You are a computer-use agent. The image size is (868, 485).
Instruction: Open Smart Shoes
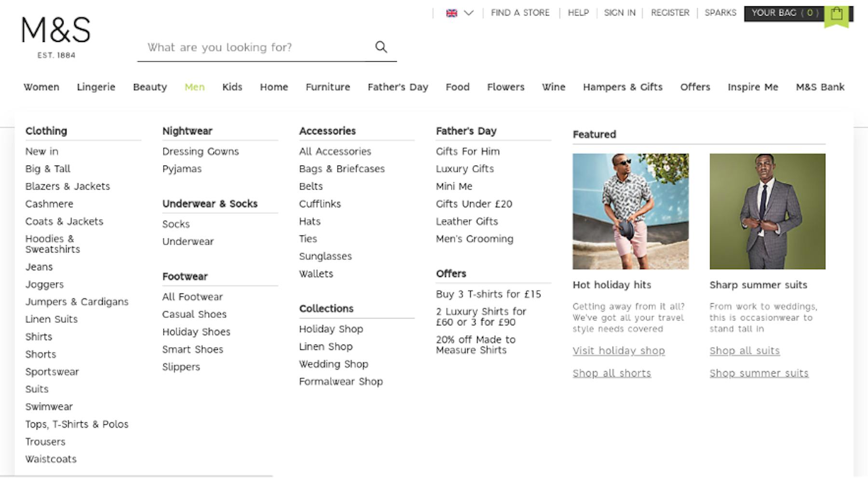[x=192, y=349]
